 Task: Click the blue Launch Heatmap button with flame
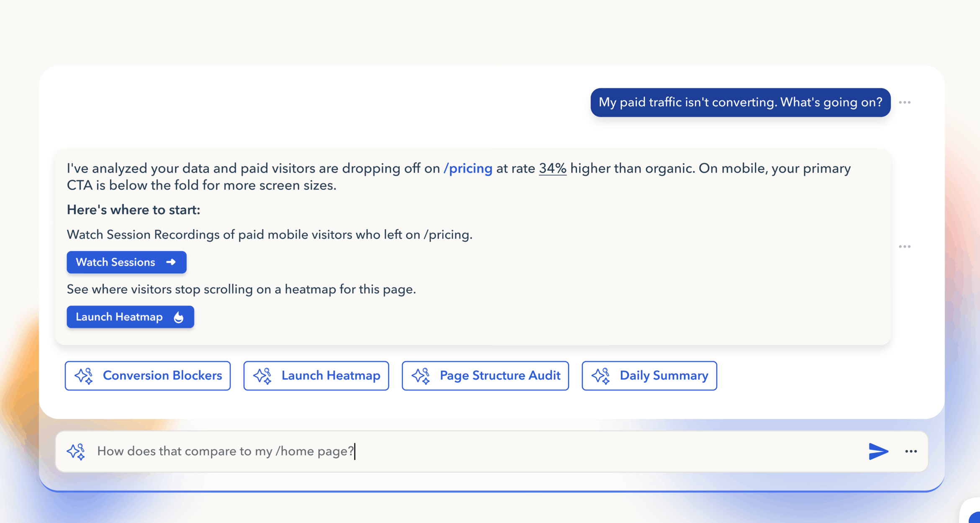[130, 317]
